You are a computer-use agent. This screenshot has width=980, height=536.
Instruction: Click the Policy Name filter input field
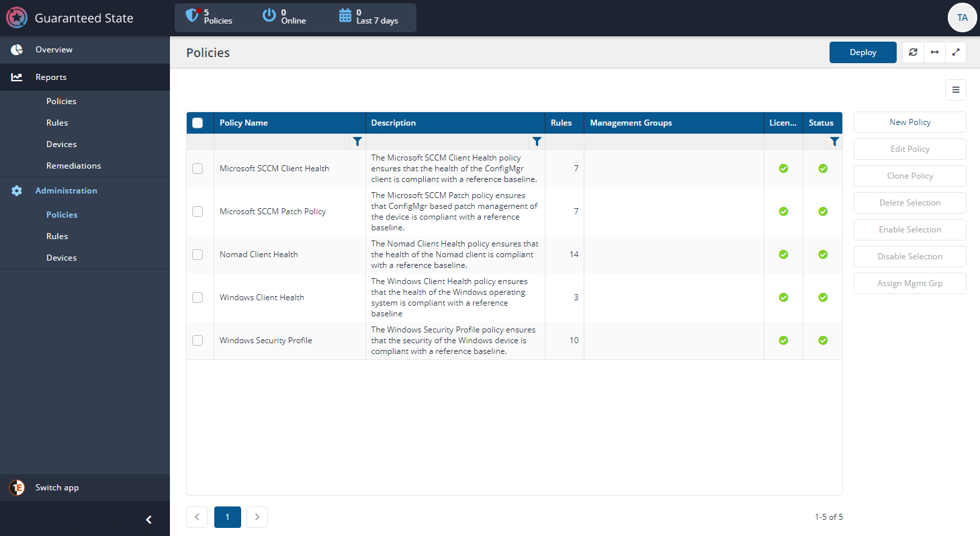[283, 142]
